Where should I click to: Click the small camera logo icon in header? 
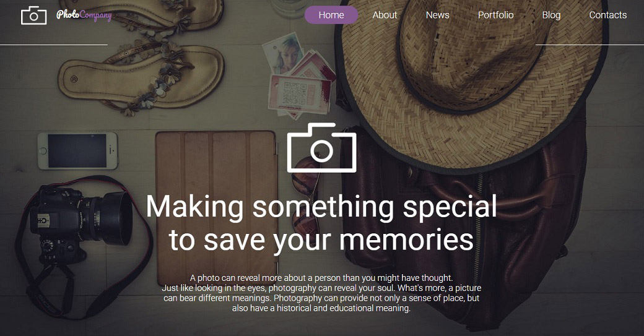(x=33, y=15)
